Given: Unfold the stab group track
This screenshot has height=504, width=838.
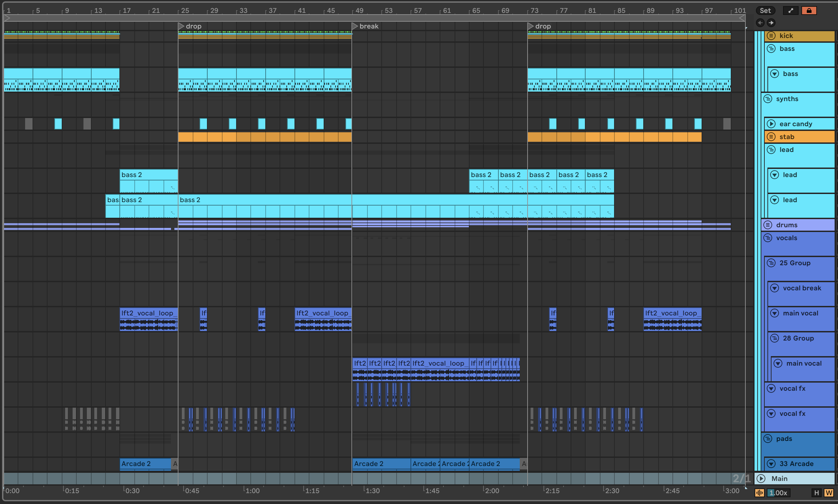Looking at the screenshot, I should click(771, 137).
